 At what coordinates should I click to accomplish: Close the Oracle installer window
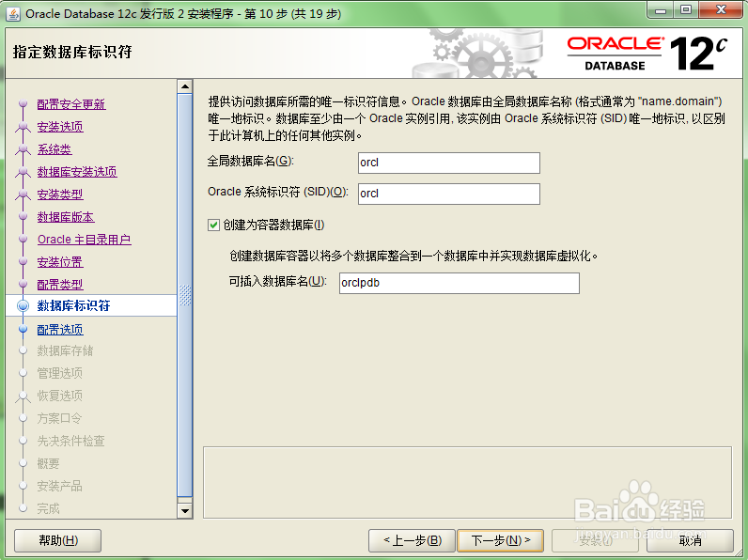721,10
